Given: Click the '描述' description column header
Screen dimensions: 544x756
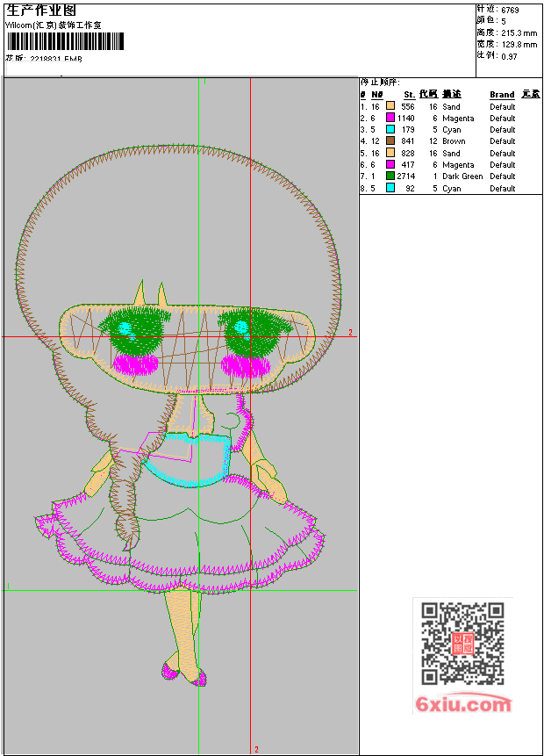Looking at the screenshot, I should (x=451, y=95).
